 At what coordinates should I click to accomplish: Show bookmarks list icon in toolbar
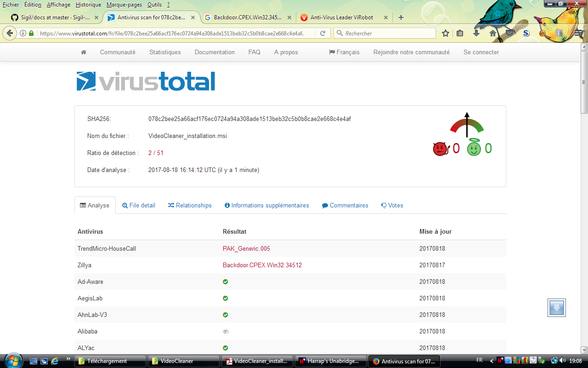[460, 33]
